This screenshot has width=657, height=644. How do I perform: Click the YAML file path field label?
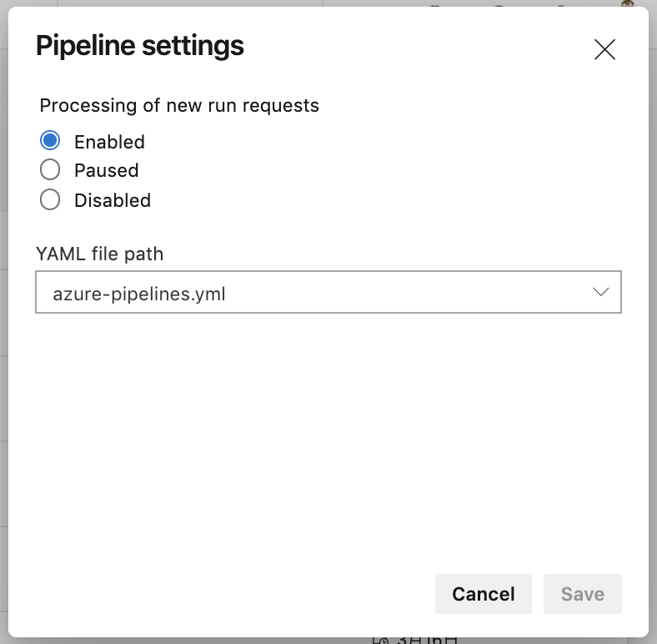(99, 254)
